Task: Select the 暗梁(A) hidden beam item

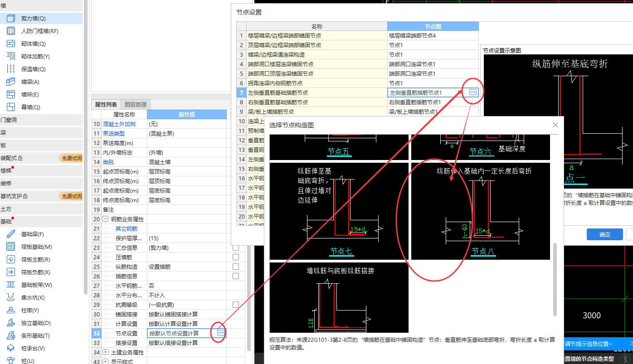Action: click(41, 82)
